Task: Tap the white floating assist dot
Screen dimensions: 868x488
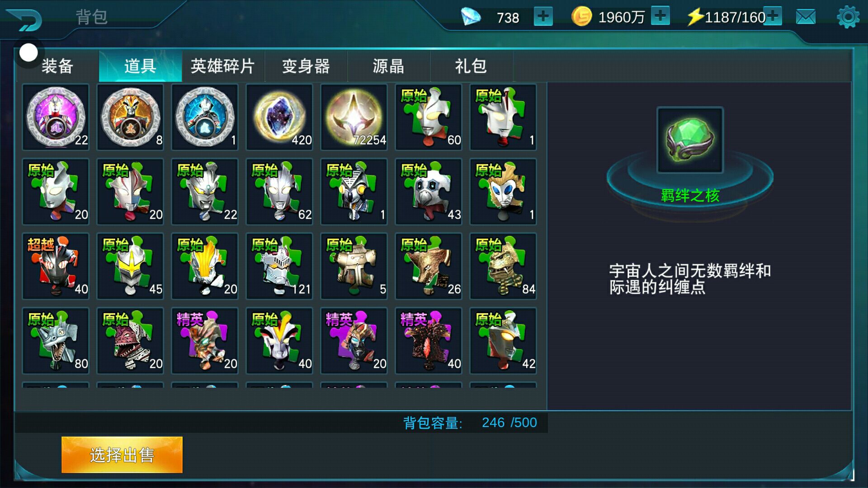Action: coord(28,52)
